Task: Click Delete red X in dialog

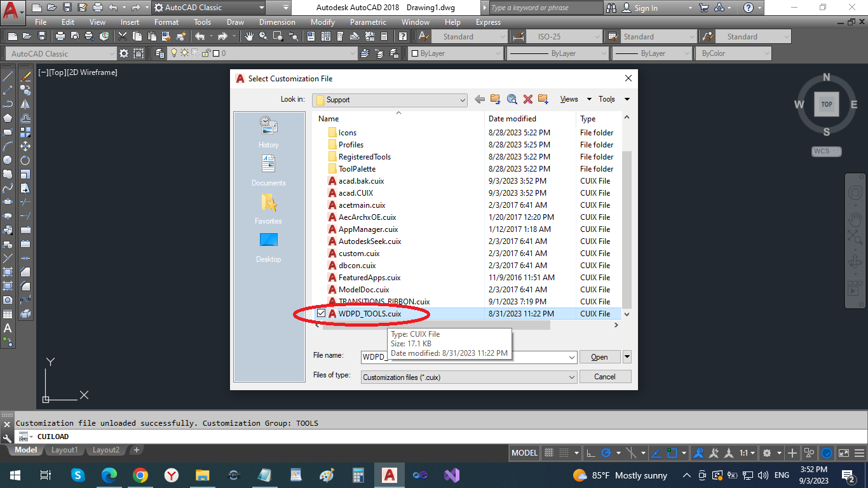Action: [527, 99]
